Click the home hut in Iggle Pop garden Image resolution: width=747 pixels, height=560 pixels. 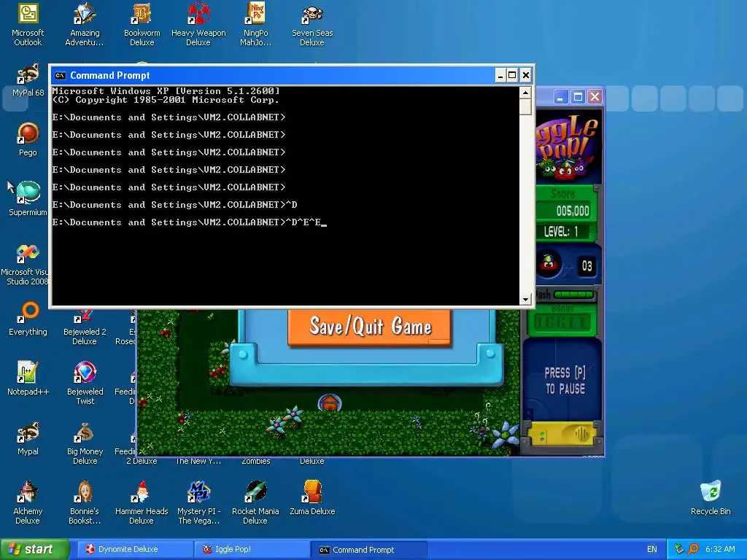tap(329, 402)
